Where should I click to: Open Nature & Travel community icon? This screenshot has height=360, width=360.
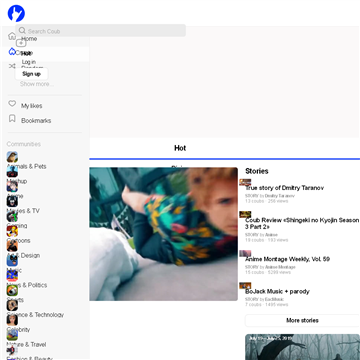tap(12, 335)
